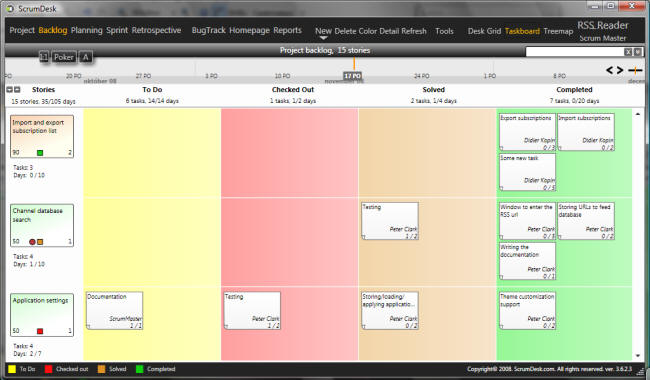Click the first small button beside Stories

10,90
